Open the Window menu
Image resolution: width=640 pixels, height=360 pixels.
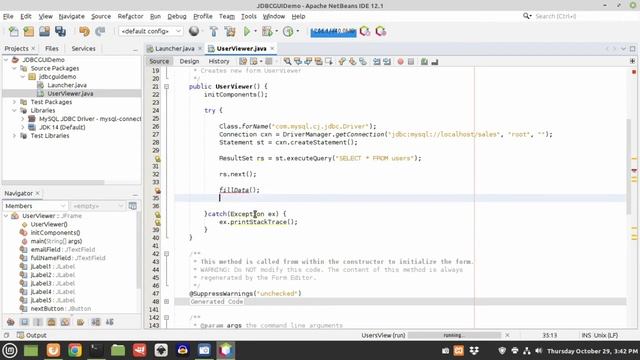click(x=273, y=16)
